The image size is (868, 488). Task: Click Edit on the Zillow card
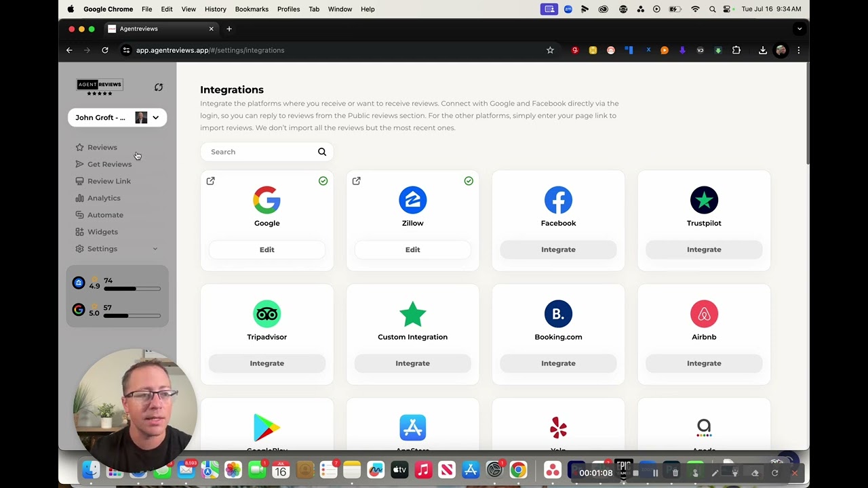pos(412,249)
